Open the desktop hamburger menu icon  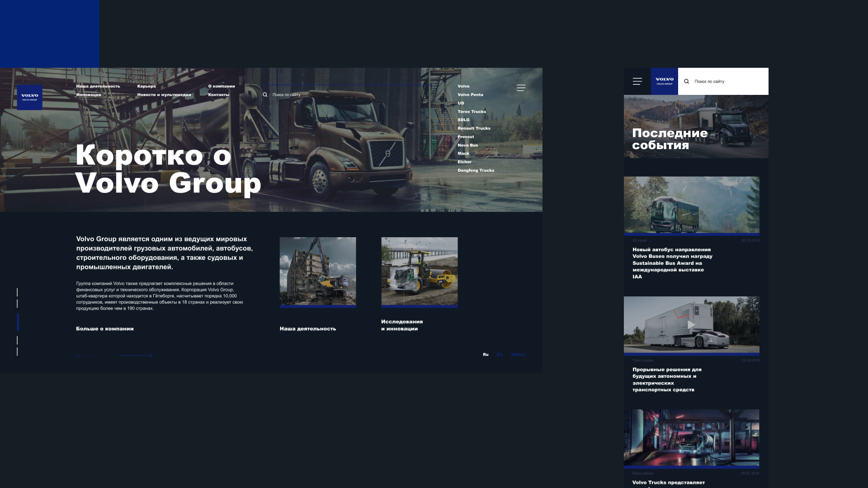click(521, 88)
